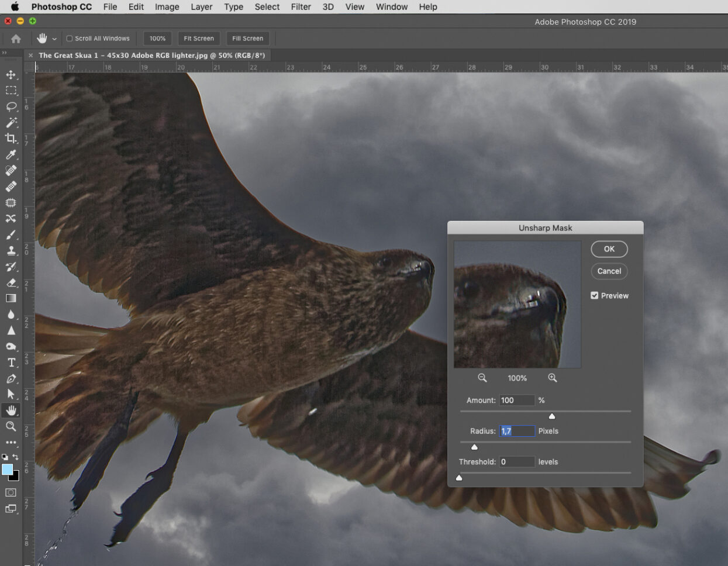Pick the Magic Wand tool
728x566 pixels.
pyautogui.click(x=11, y=123)
